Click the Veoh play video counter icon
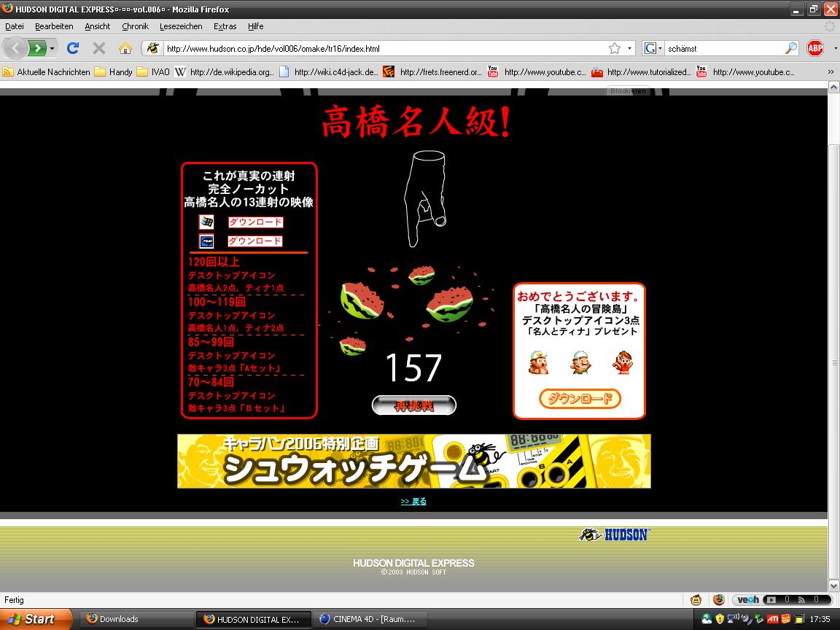The image size is (840, 630). tap(770, 599)
